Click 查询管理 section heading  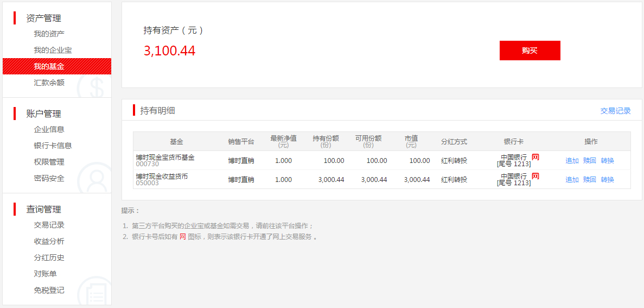(x=43, y=209)
